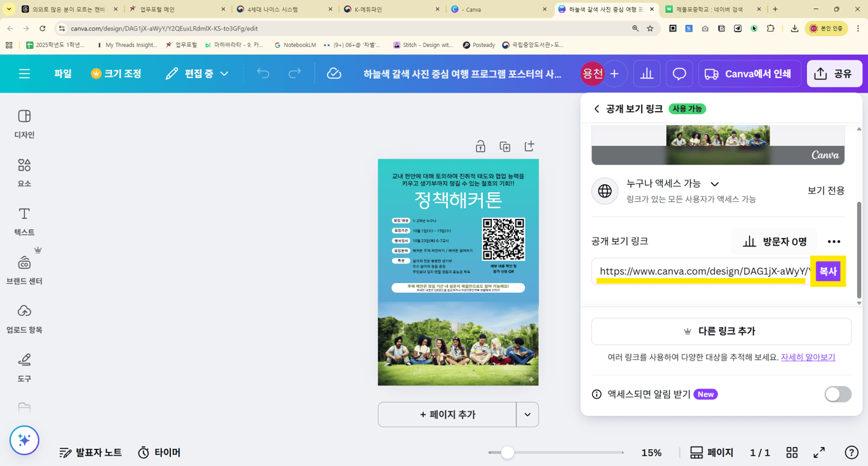Lock the poster page
868x466 pixels.
tap(480, 146)
